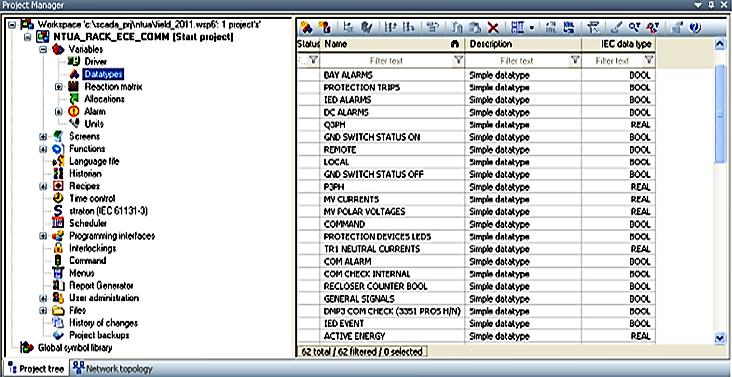Click the Global symbol library icon
Viewport: 732px width, 377px height.
[x=28, y=348]
